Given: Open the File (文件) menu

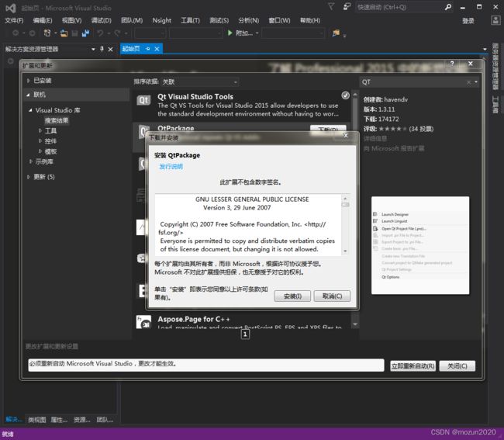Looking at the screenshot, I should pos(14,21).
